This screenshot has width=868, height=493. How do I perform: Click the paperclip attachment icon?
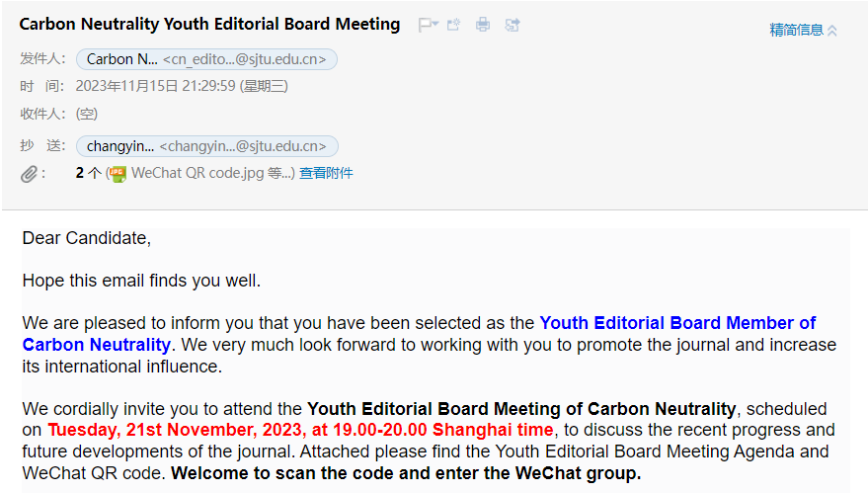click(31, 174)
